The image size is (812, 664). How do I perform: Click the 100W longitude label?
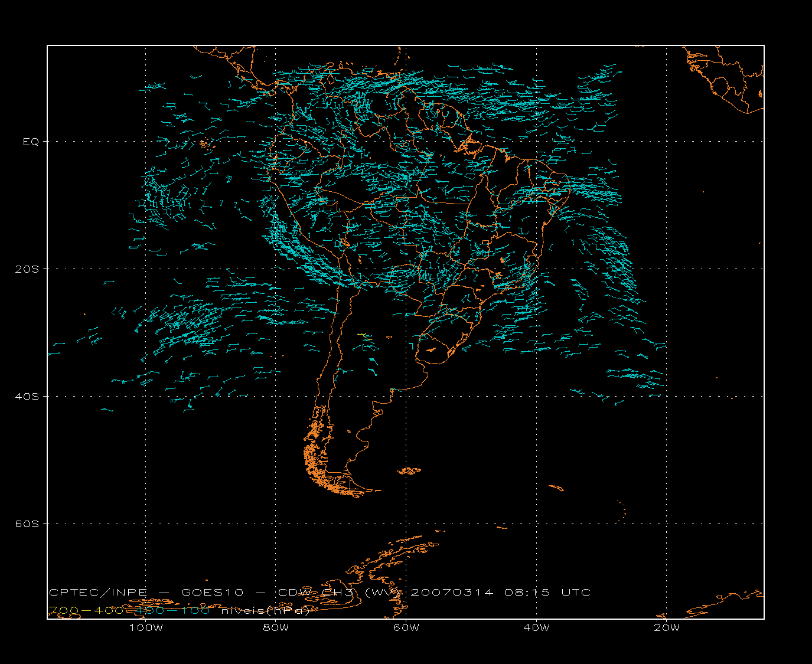point(146,627)
